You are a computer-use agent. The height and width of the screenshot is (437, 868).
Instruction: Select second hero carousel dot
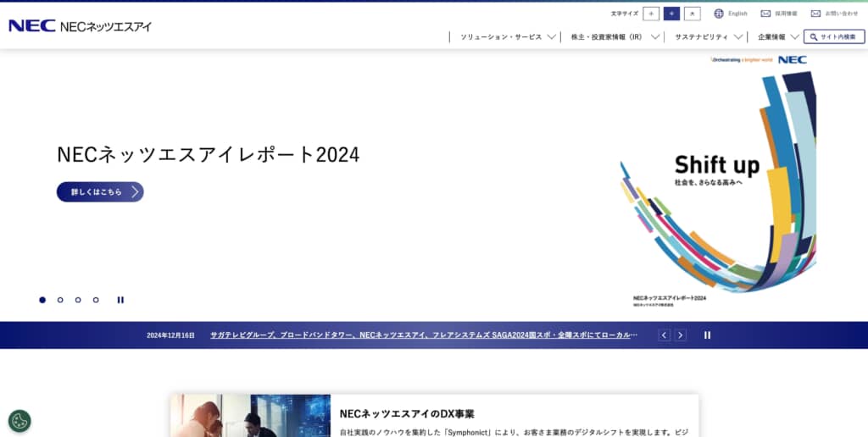60,300
